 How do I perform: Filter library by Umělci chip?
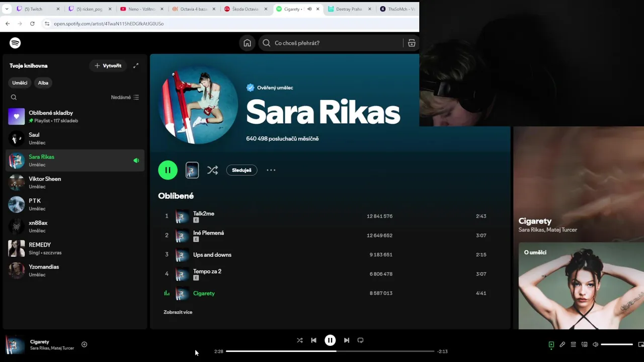[x=20, y=83]
